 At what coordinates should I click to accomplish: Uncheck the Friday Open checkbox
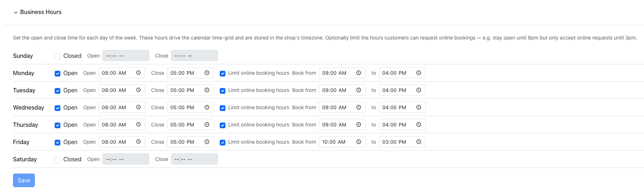click(58, 142)
